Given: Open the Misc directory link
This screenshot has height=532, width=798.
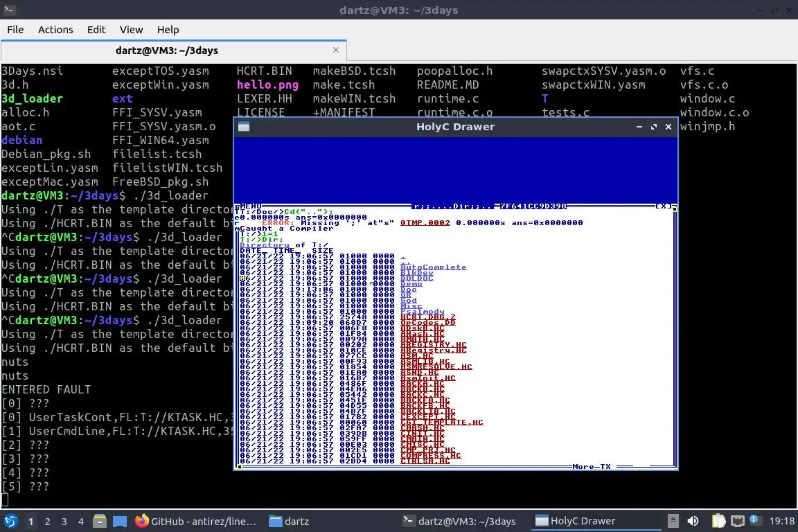Looking at the screenshot, I should click(x=411, y=306).
